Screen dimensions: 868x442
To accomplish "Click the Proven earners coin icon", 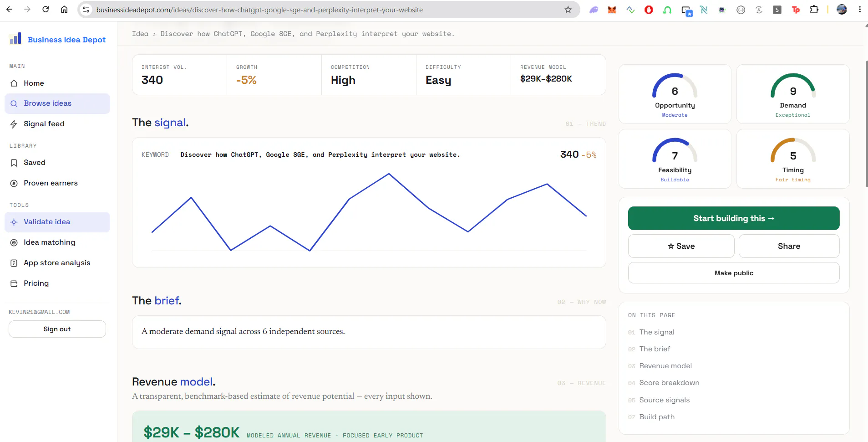I will (14, 183).
